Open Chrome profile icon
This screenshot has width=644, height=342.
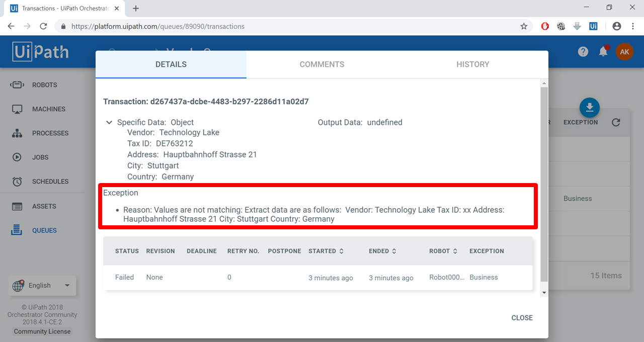617,26
